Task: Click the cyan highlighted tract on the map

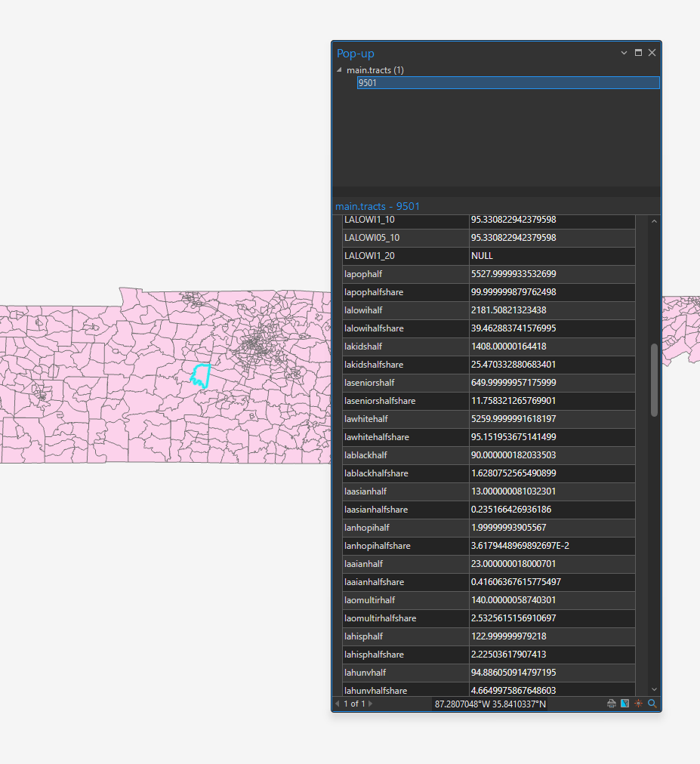Action: tap(200, 376)
